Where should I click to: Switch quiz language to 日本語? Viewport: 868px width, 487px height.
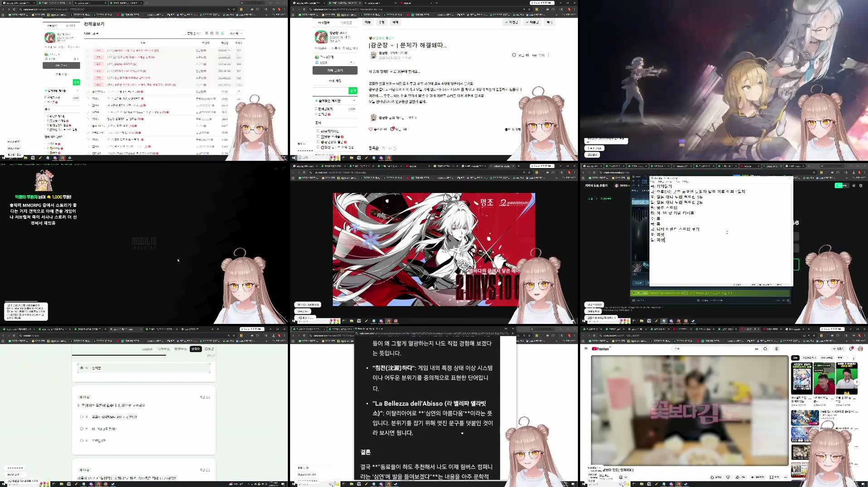(x=209, y=349)
